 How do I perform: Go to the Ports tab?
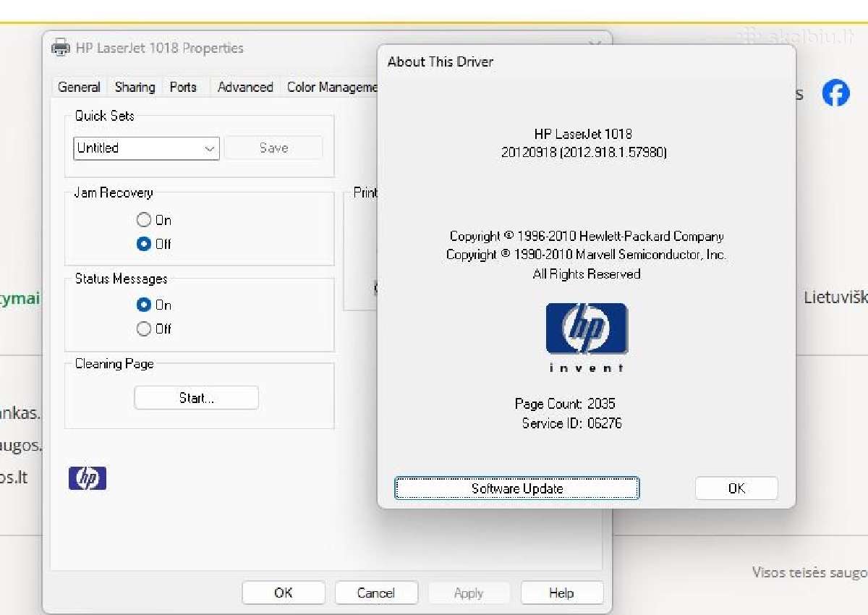183,87
